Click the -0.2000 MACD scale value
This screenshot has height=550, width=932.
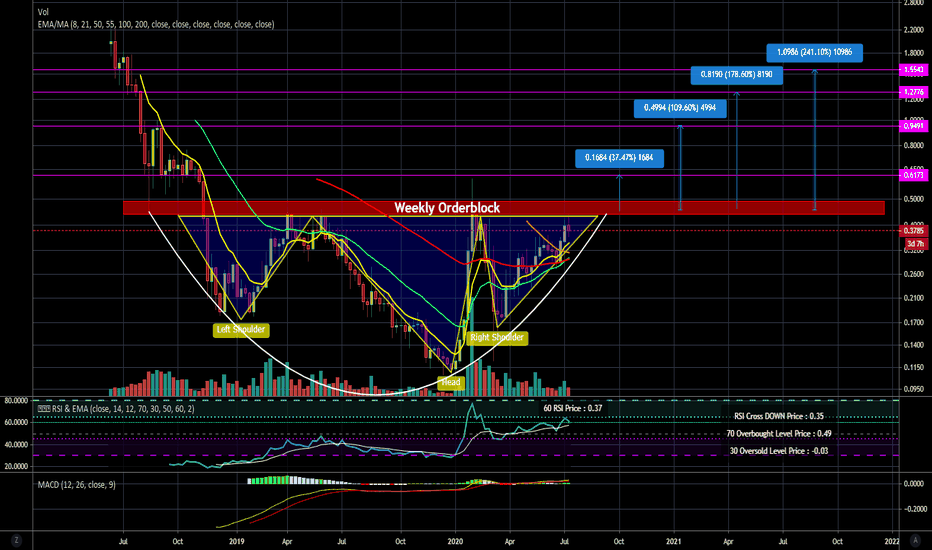pos(915,509)
